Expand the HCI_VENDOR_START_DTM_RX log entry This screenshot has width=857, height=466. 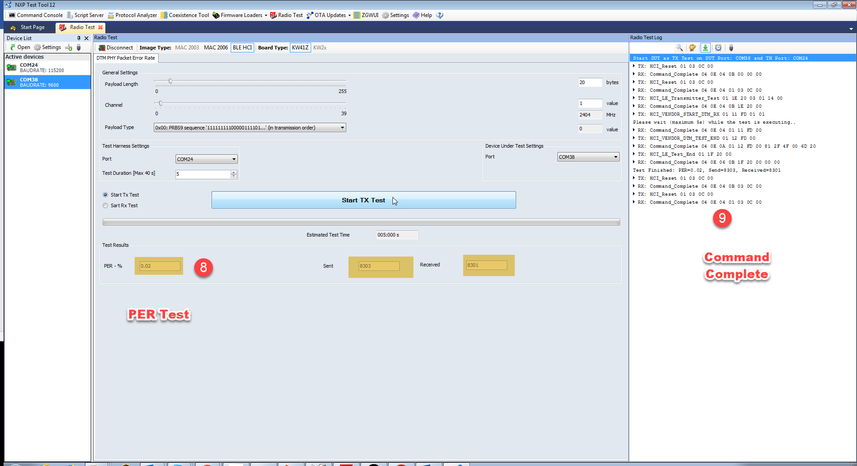coord(634,114)
